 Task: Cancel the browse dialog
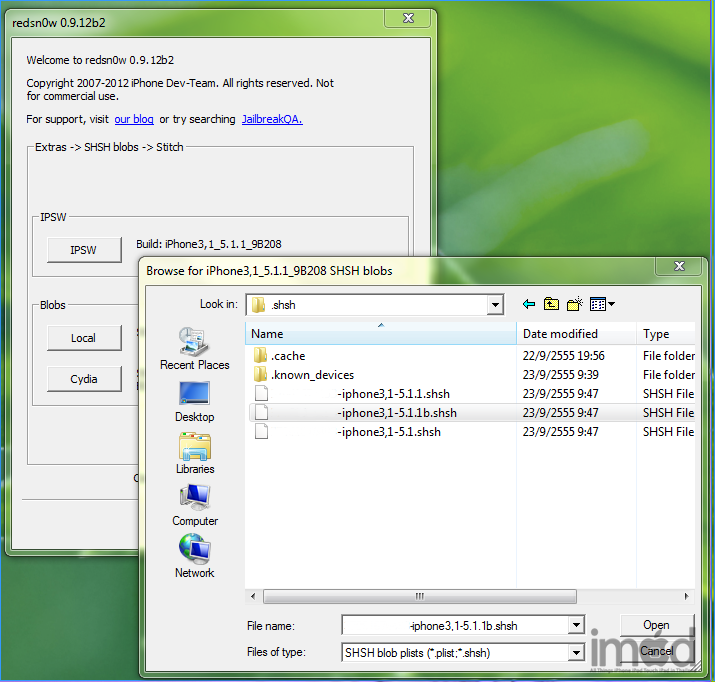pos(657,651)
